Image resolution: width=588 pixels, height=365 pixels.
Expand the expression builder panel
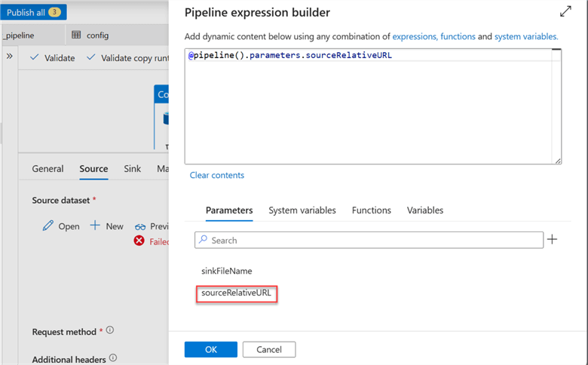[565, 11]
